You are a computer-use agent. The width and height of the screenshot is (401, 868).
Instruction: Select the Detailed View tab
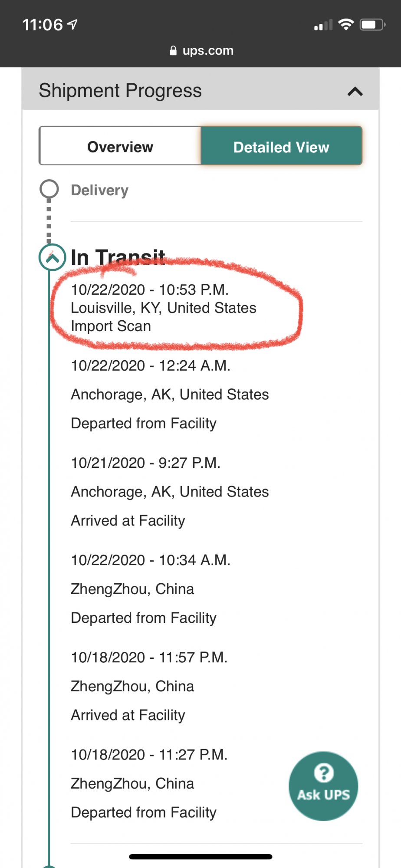[x=281, y=147]
